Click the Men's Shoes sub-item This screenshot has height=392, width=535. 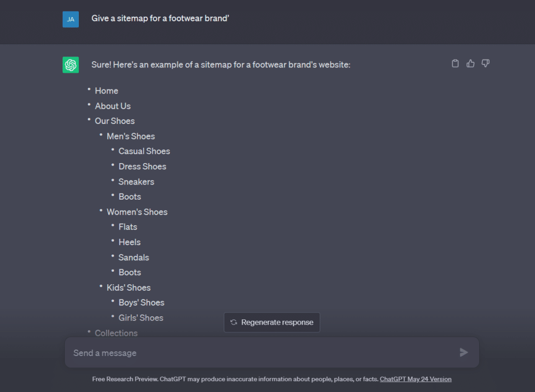(x=131, y=136)
